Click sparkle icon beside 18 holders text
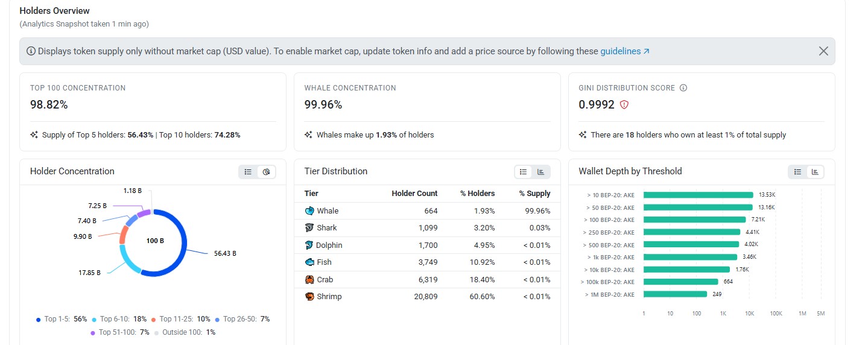Viewport: 868px width, 345px height. coord(583,135)
